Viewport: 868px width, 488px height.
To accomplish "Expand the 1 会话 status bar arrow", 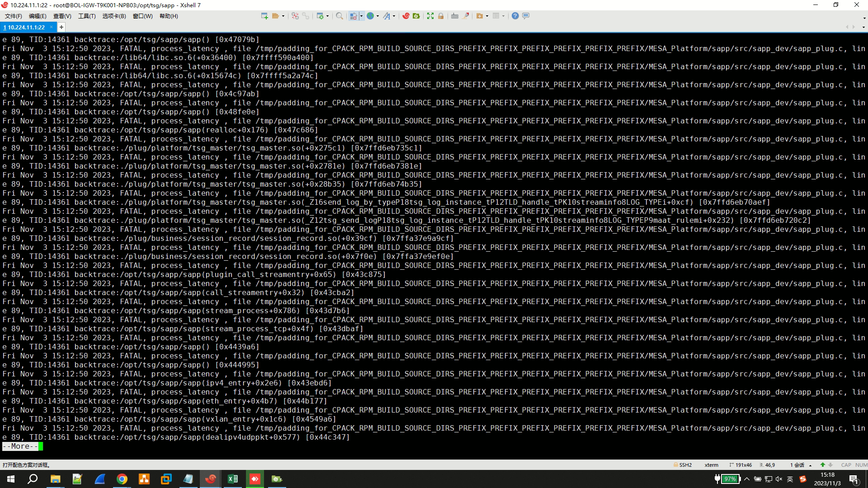I will point(810,465).
